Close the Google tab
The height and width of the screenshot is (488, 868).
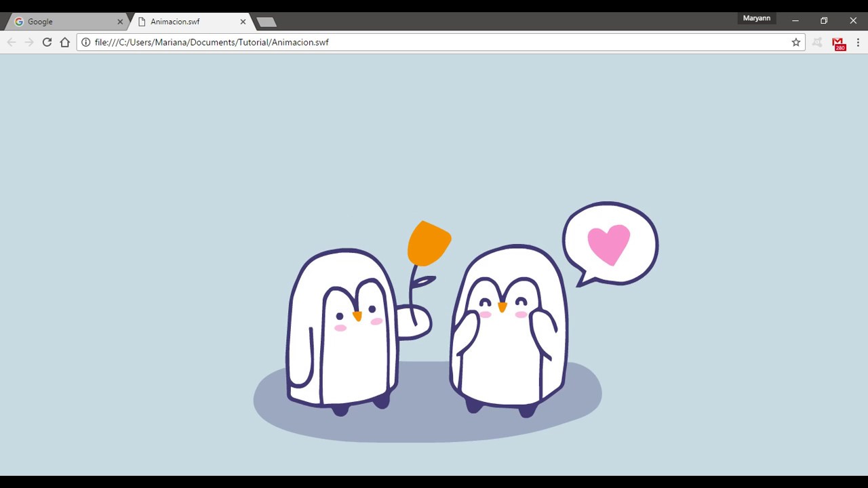(120, 22)
